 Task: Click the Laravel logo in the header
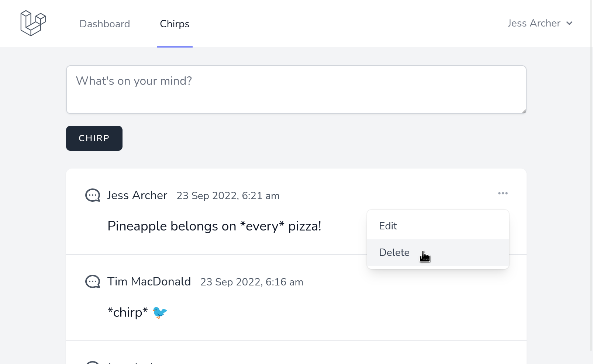pyautogui.click(x=33, y=23)
